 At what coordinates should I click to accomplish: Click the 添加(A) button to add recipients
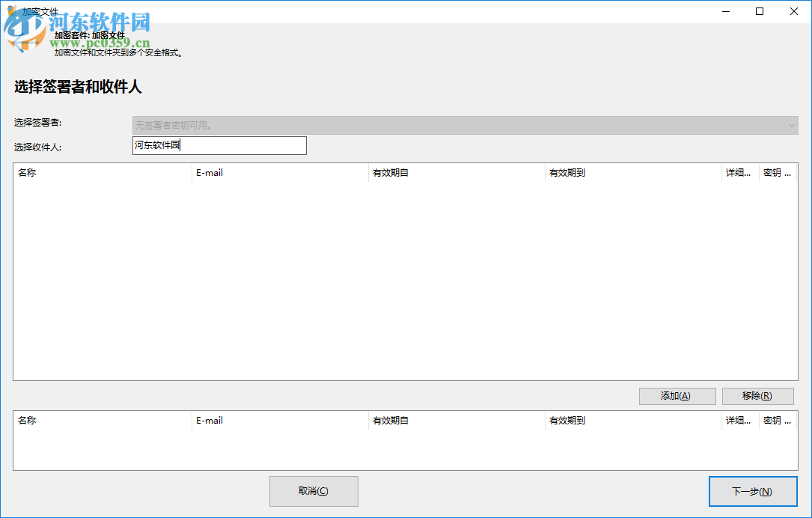click(x=677, y=395)
